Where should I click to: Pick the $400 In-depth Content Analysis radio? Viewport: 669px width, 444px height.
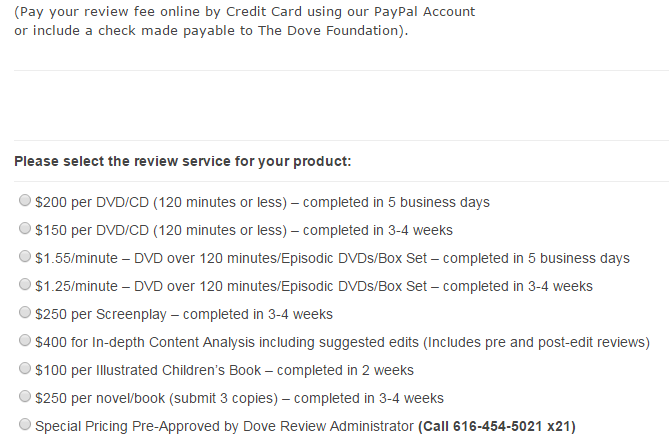25,340
